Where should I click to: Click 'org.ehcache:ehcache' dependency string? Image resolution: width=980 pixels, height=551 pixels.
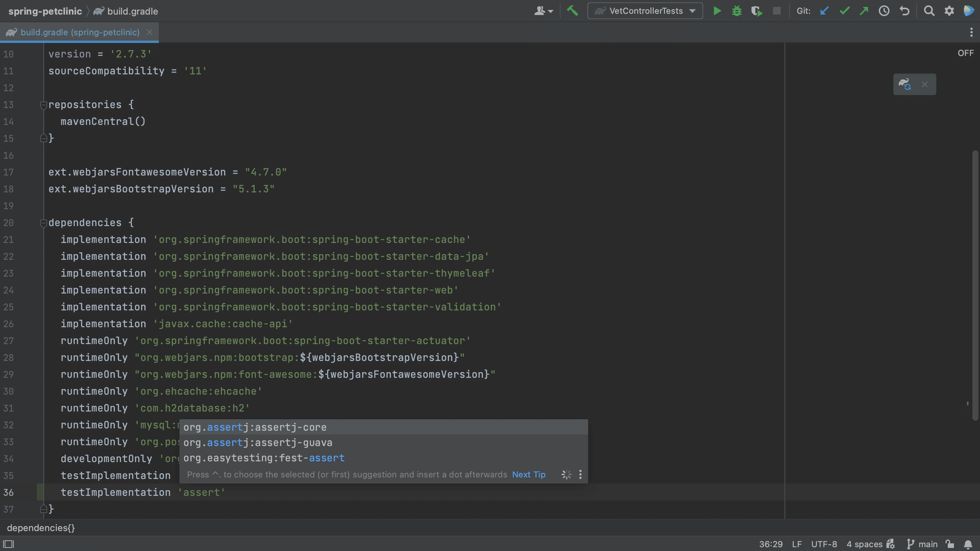click(x=198, y=391)
